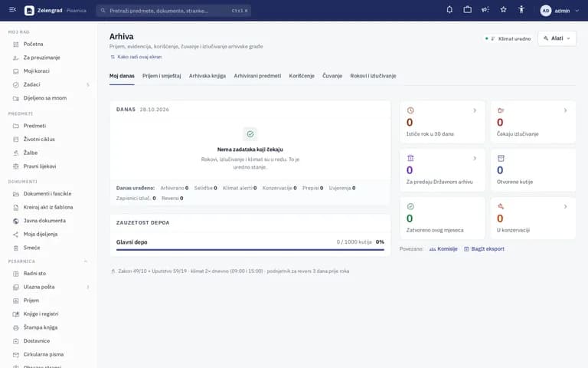Image resolution: width=588 pixels, height=368 pixels.
Task: Open Ističe rok u 30 dana card
Action: [442, 122]
